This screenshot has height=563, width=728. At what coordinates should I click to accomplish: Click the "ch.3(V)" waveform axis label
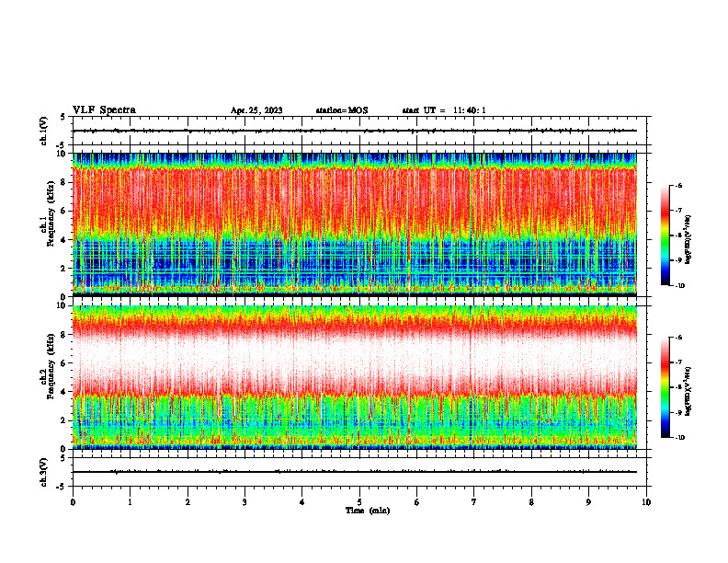tap(44, 472)
